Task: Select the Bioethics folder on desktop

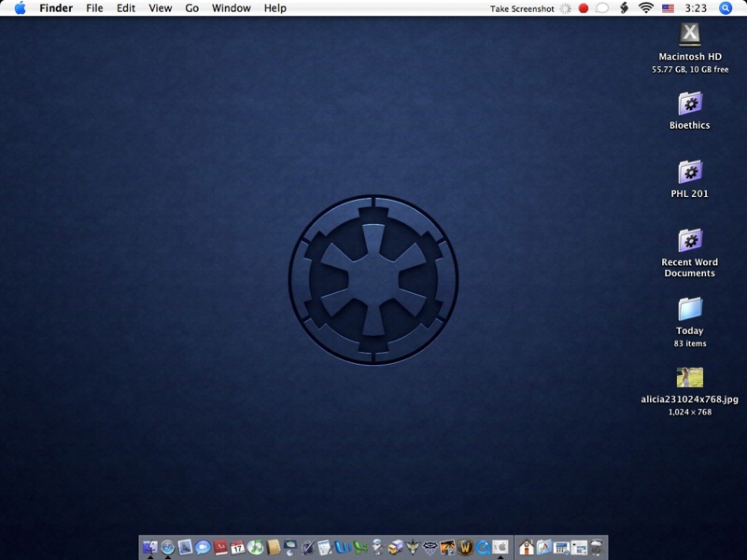Action: tap(690, 104)
